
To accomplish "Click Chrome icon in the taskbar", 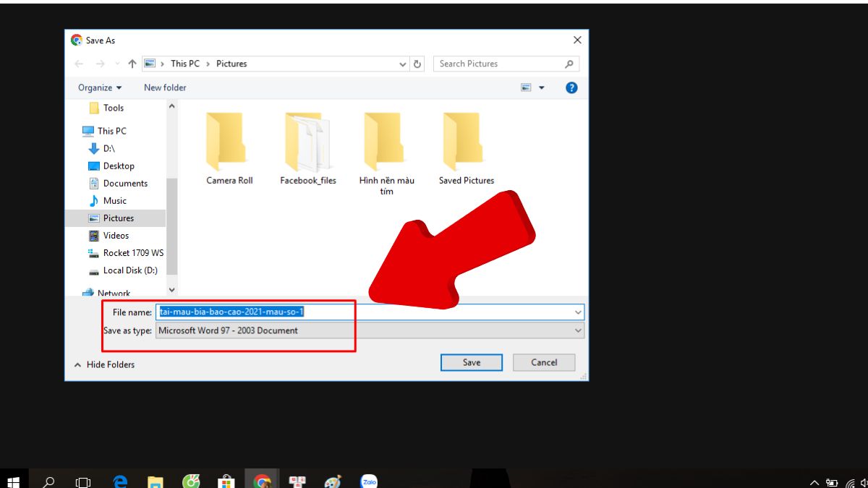I will (262, 481).
